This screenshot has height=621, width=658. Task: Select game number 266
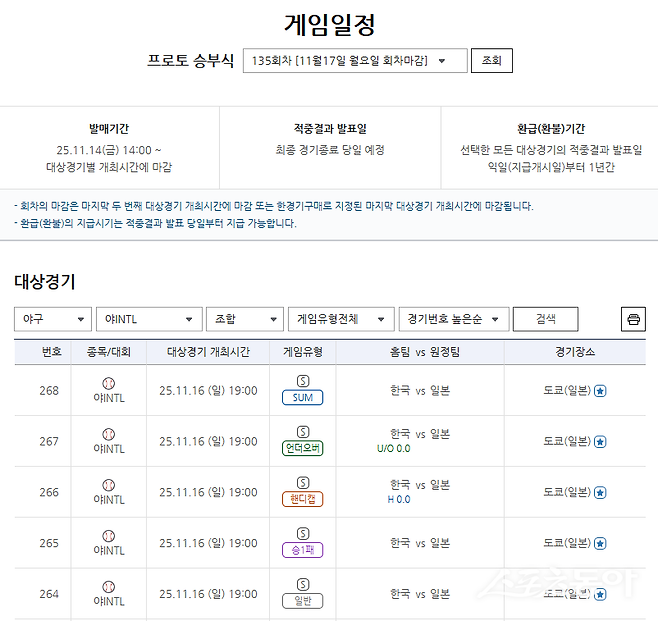tap(49, 492)
